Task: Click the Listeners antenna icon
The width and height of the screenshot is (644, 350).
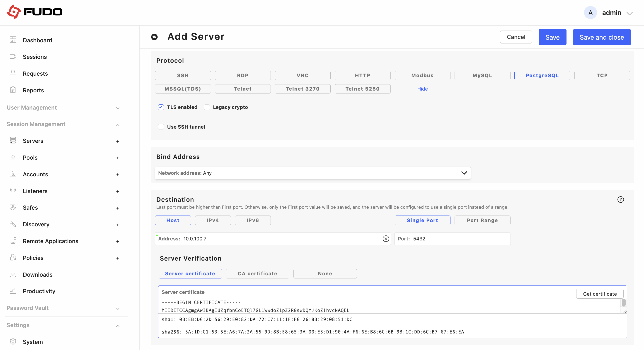Action: point(13,191)
